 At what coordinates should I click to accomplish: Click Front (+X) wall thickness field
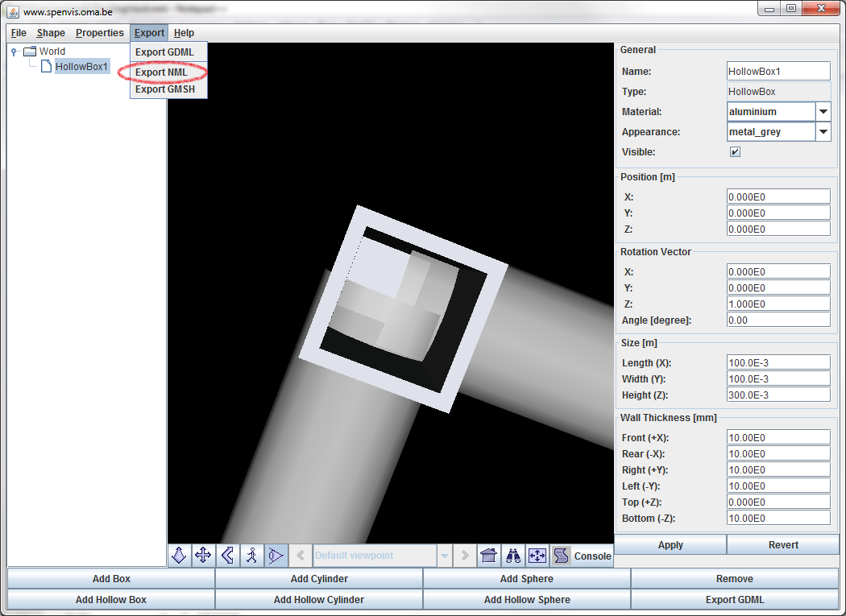pyautogui.click(x=778, y=438)
